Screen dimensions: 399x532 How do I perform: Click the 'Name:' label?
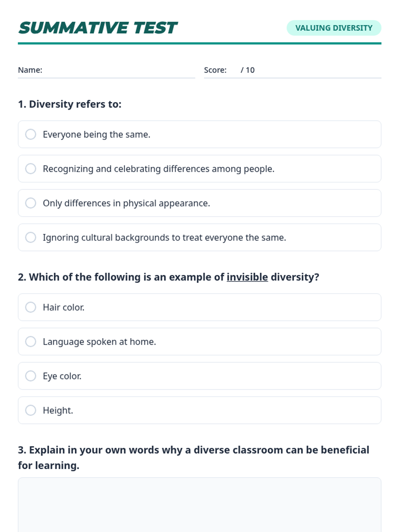pos(30,70)
